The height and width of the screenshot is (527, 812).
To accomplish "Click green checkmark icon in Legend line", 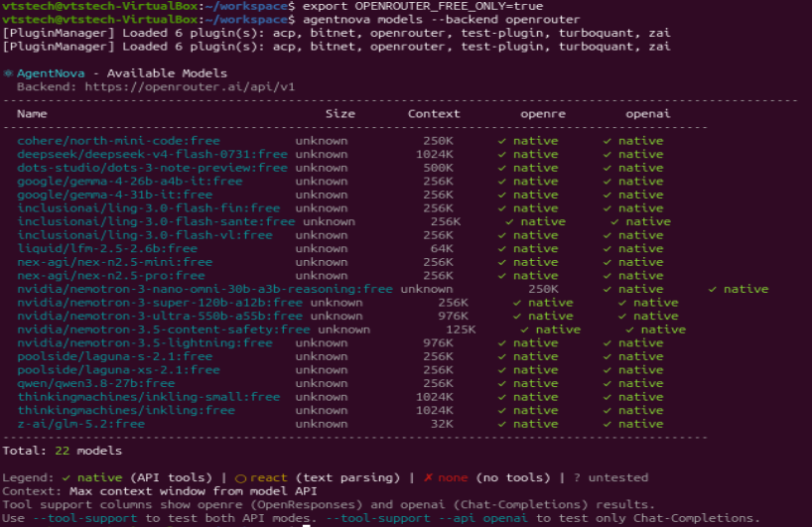I will (x=66, y=477).
